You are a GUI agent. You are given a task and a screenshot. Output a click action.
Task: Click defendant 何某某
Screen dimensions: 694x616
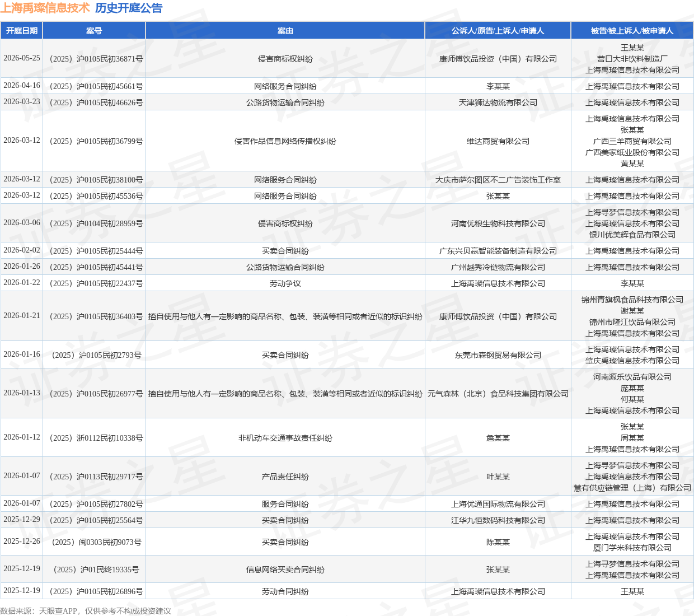pos(632,399)
